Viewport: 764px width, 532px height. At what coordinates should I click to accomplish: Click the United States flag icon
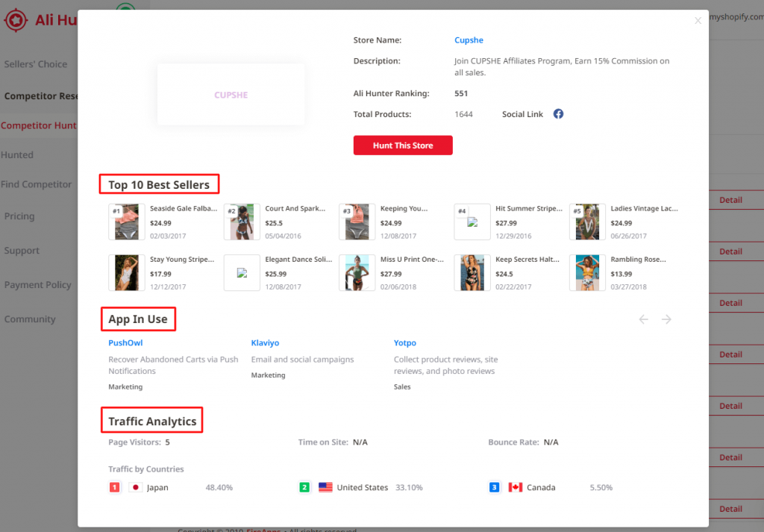click(325, 487)
